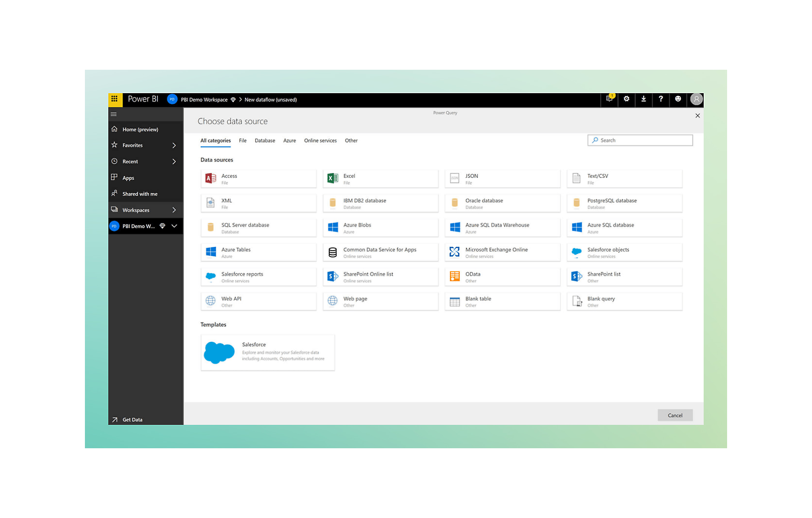Pick the Azure Tables source

tap(258, 253)
